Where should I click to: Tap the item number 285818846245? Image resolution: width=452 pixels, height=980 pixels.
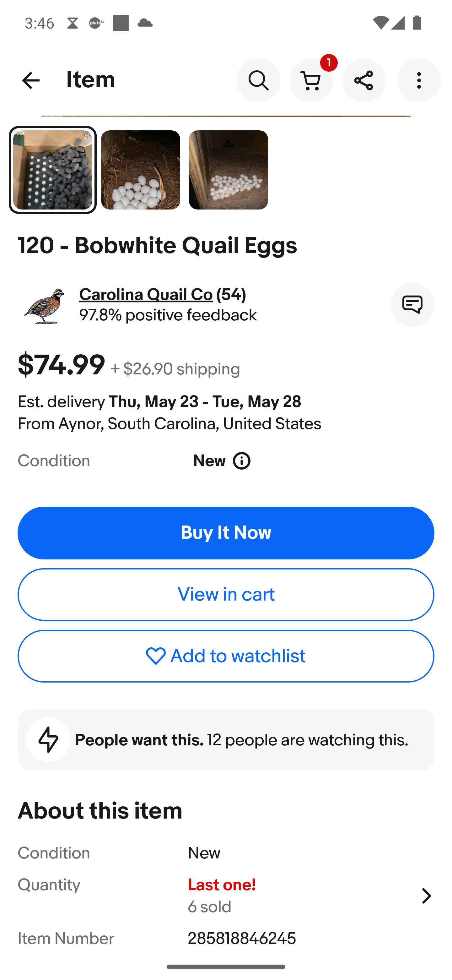tap(242, 939)
